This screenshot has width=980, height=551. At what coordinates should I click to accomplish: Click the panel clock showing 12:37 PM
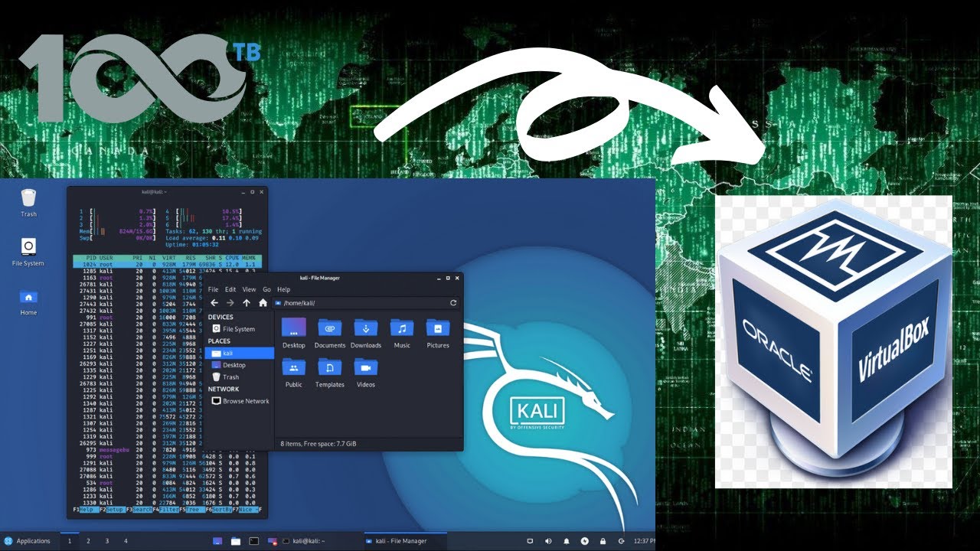pos(645,541)
